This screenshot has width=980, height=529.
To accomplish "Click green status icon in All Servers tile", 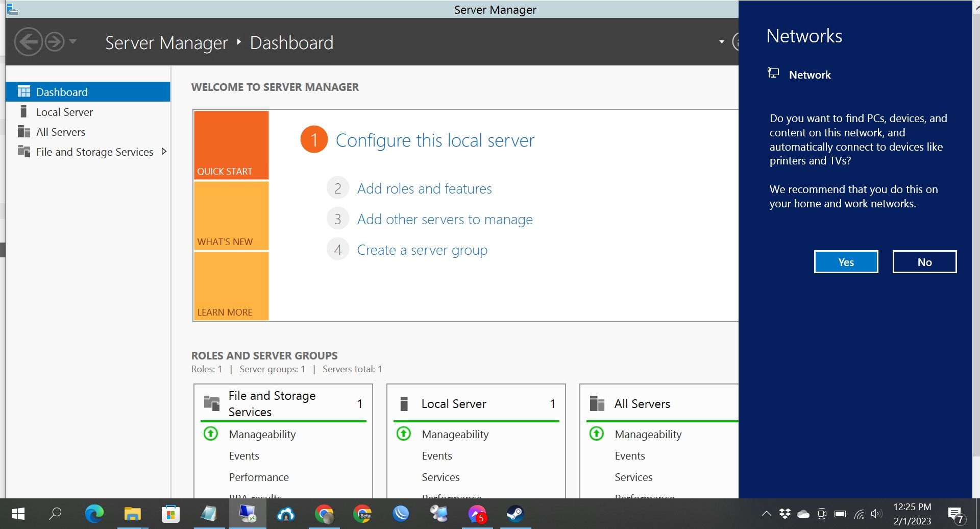I will [596, 434].
